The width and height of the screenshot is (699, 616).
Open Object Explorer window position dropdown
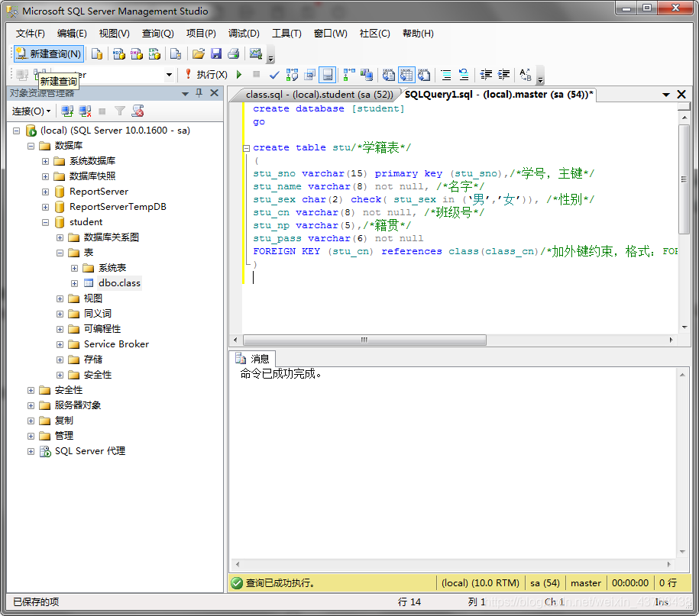(x=186, y=94)
